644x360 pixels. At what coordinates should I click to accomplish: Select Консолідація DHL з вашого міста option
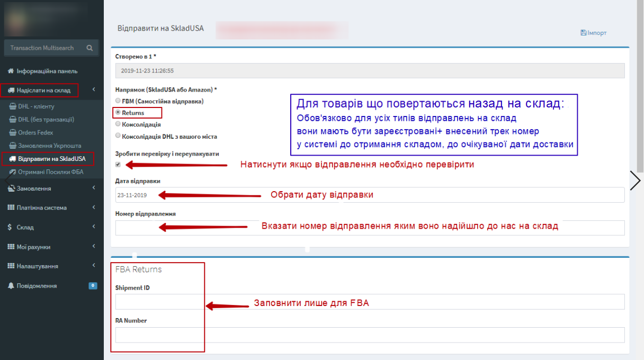tap(118, 136)
